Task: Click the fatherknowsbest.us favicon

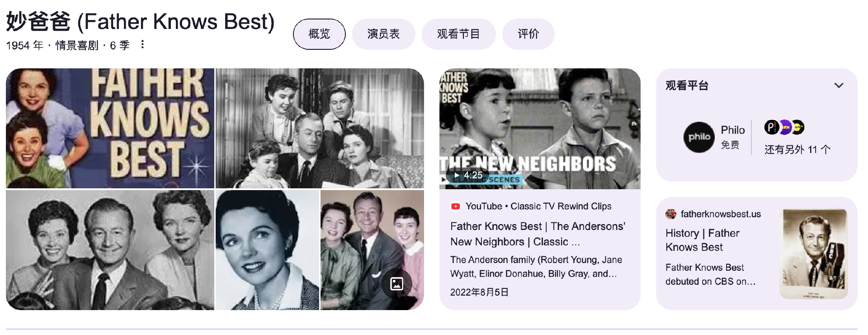Action: 671,214
